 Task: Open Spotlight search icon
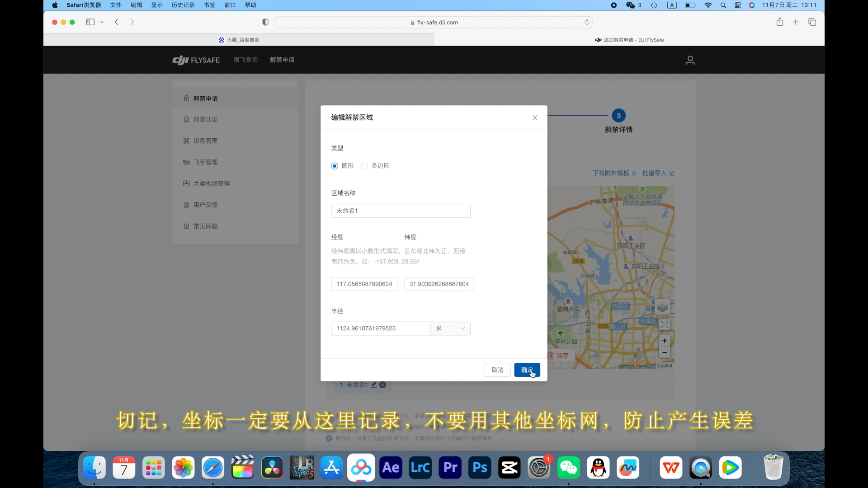pos(723,5)
